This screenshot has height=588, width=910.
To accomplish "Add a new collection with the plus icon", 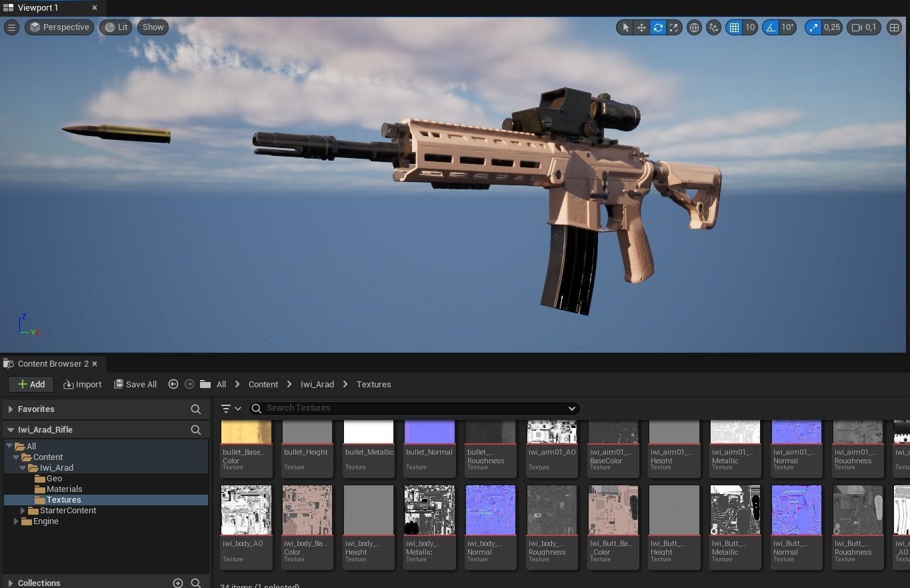I will 178,583.
